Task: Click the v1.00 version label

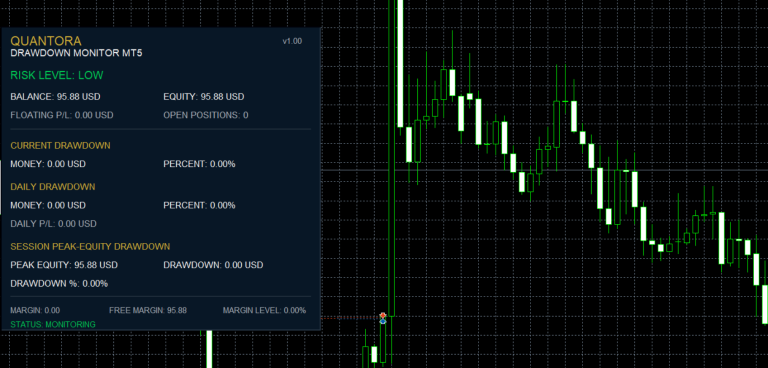Action: tap(292, 41)
